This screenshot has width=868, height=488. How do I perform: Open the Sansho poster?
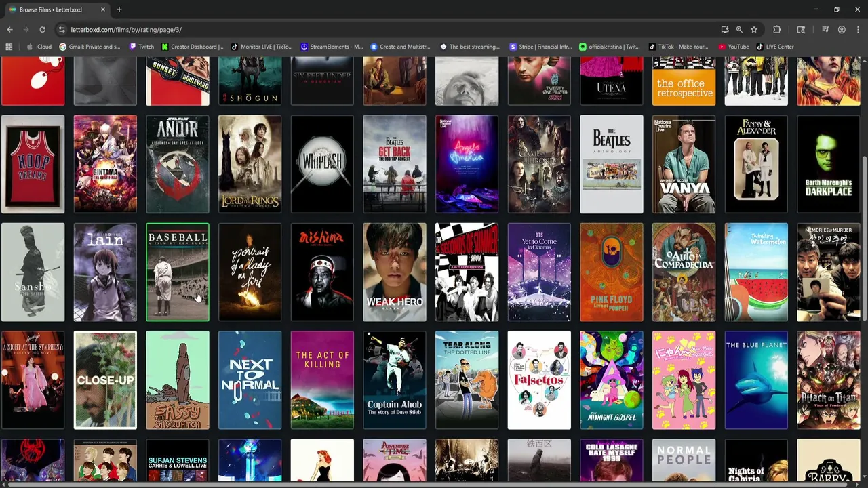pos(33,272)
